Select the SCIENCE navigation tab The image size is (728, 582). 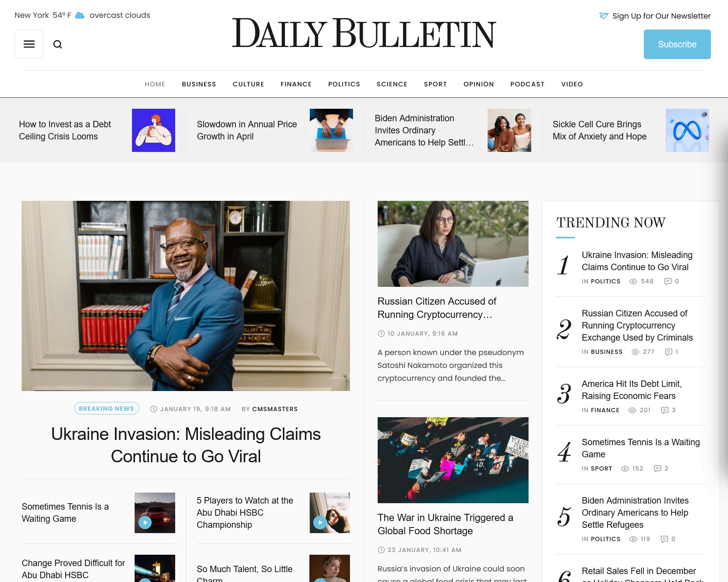click(x=392, y=84)
